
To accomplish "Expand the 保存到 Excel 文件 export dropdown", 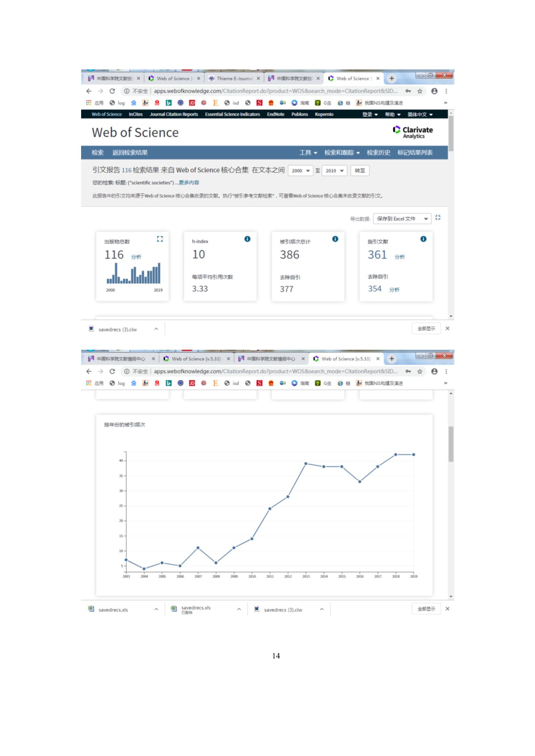I will [x=402, y=219].
